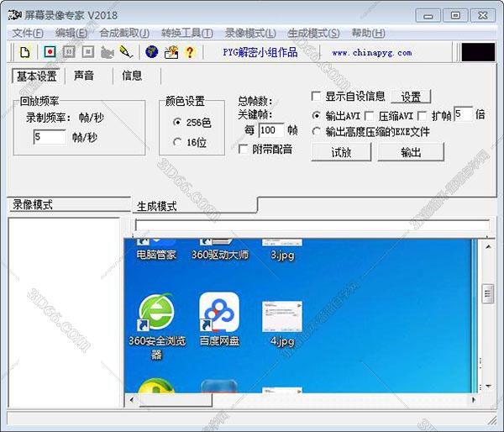Switch to the 信息 tab
This screenshot has height=432, width=504.
[x=132, y=76]
